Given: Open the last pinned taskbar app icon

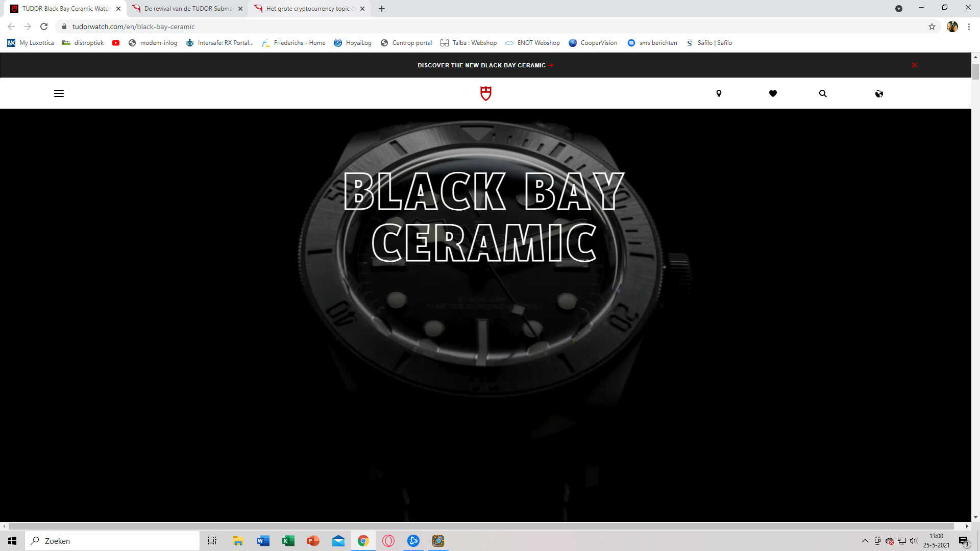Looking at the screenshot, I should point(438,541).
